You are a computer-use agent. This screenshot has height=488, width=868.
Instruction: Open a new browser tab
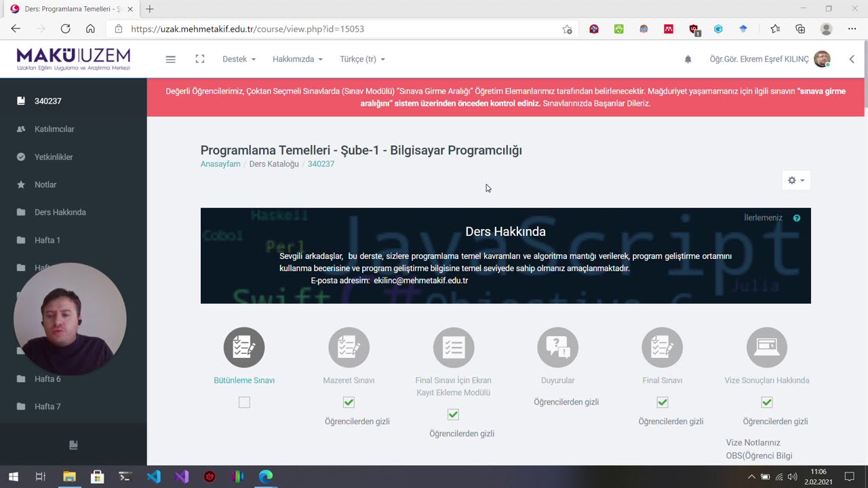pyautogui.click(x=150, y=9)
